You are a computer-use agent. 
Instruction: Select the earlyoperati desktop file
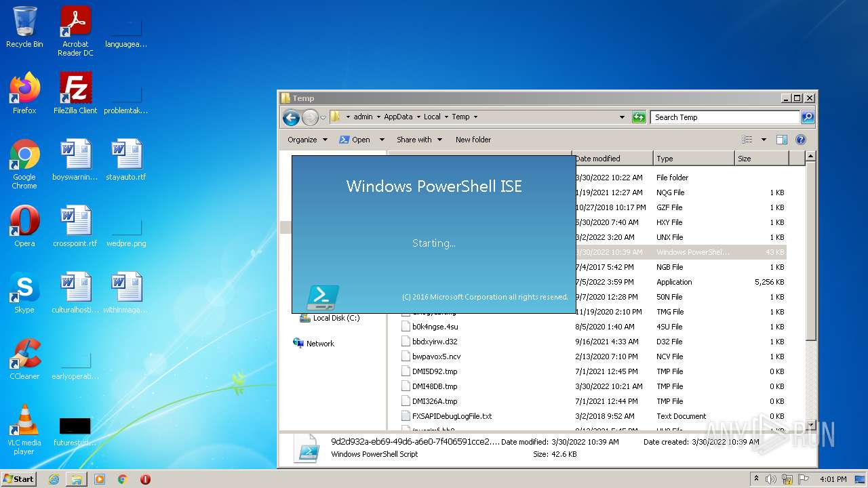pyautogui.click(x=75, y=365)
